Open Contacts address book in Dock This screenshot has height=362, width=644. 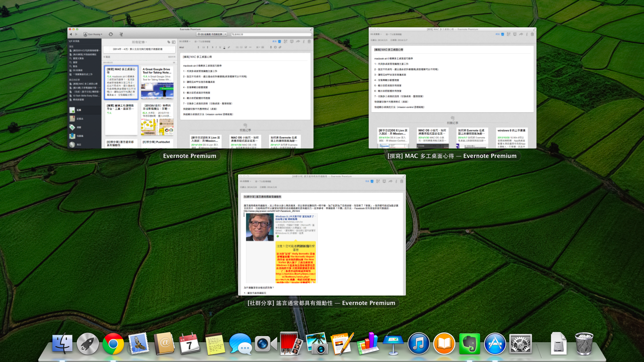164,344
